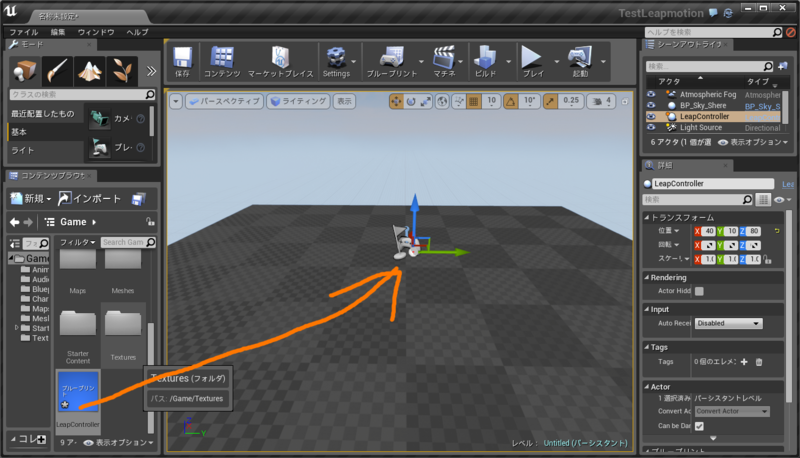Open the Filters (フィルタ) dropdown
Screen dimensions: 800x458
[78, 242]
